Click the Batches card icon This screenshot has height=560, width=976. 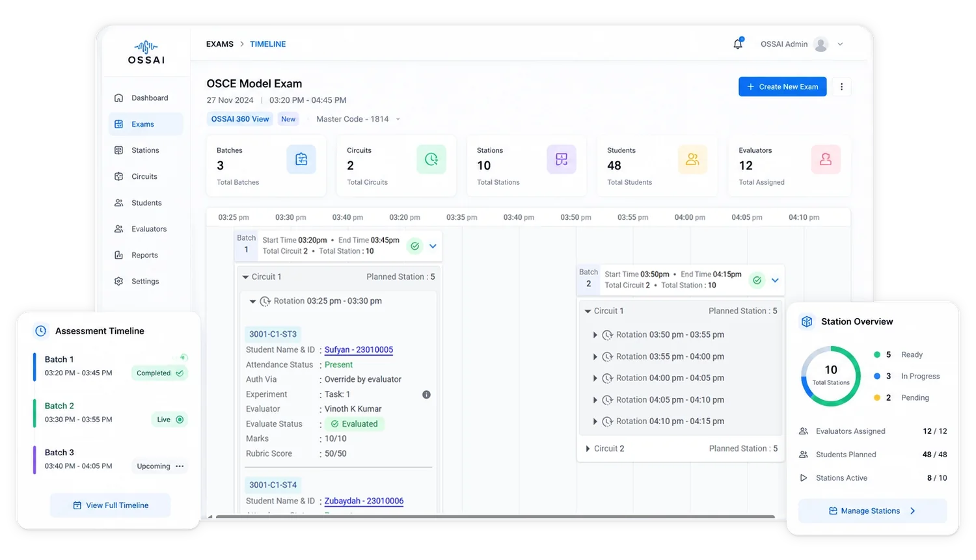[x=301, y=159]
